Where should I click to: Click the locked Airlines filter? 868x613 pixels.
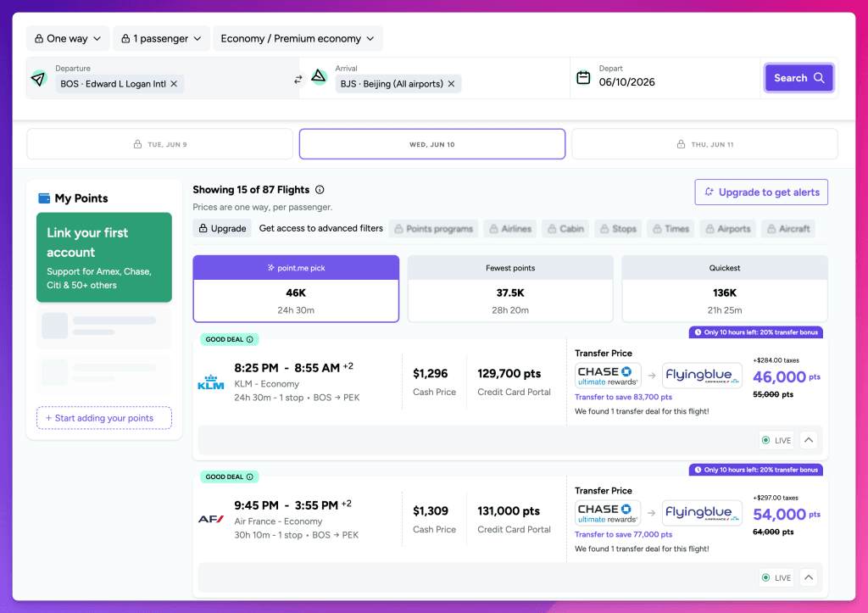click(x=509, y=229)
